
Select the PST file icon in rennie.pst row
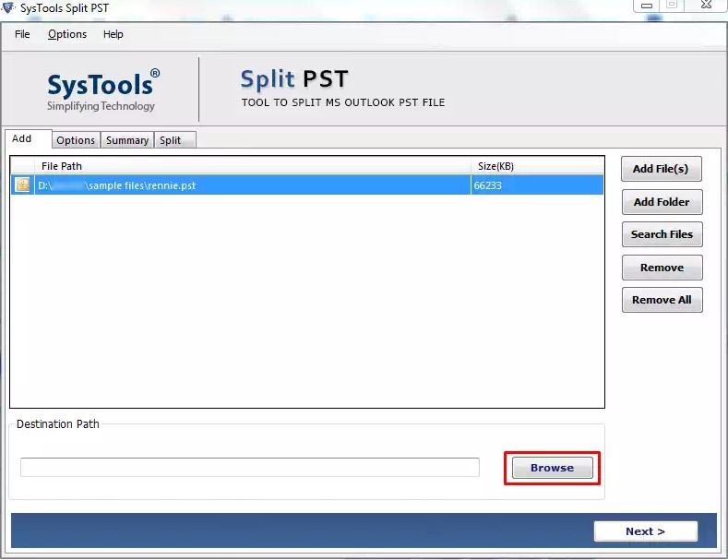tap(22, 185)
